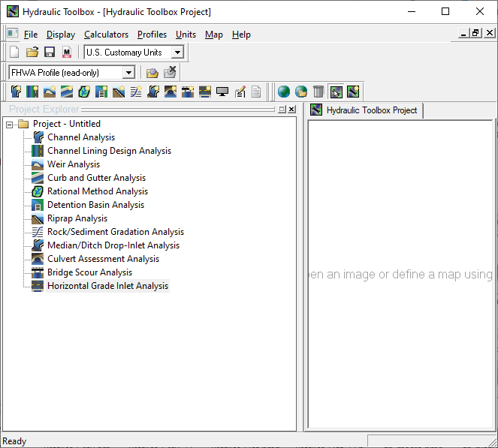Select Horizontal Grade Inlet Analysis tree item
This screenshot has width=498, height=448.
click(107, 286)
